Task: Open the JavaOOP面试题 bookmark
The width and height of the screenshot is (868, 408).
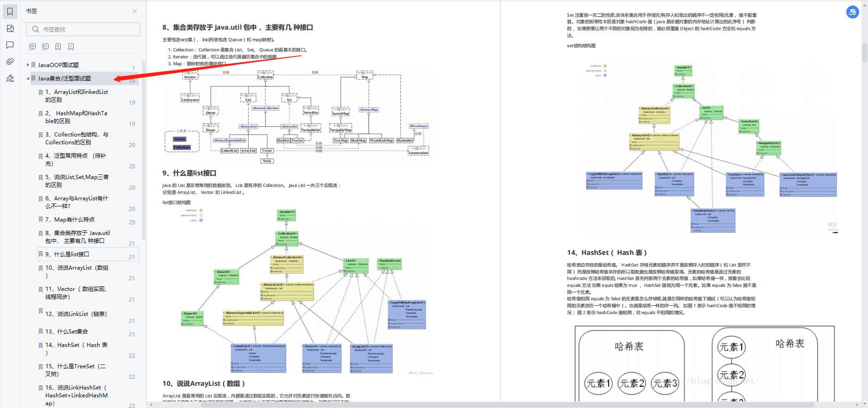Action: point(58,65)
